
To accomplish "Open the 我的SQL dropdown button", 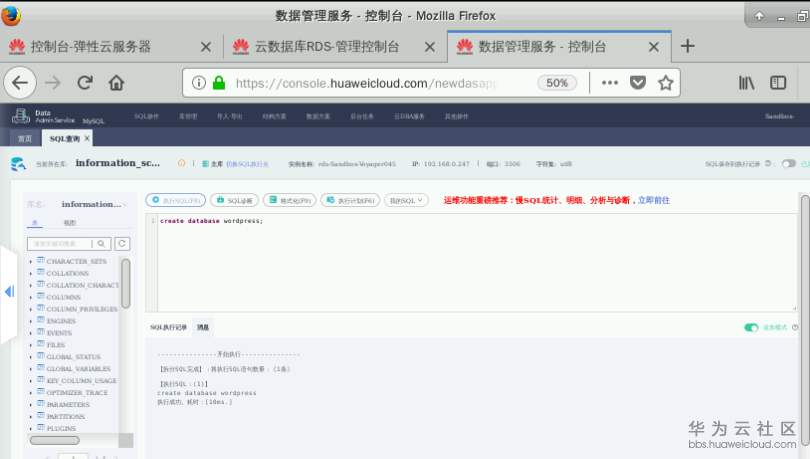I will 406,200.
